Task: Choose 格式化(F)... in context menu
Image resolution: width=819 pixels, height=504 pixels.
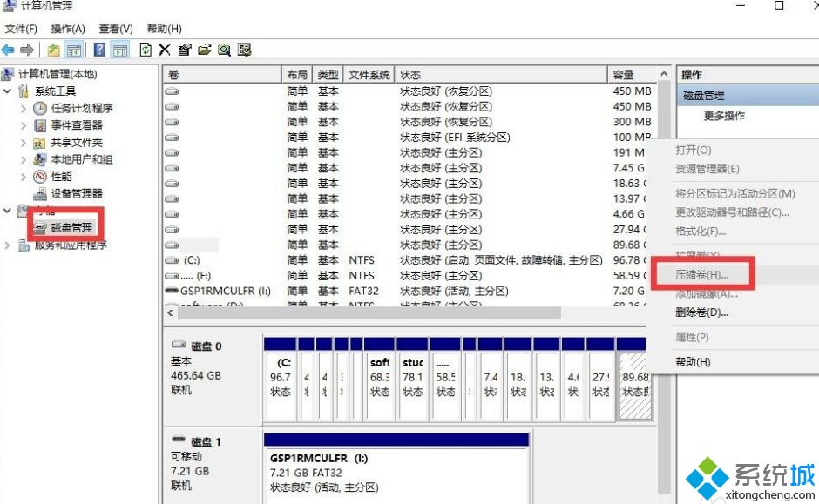Action: (701, 232)
